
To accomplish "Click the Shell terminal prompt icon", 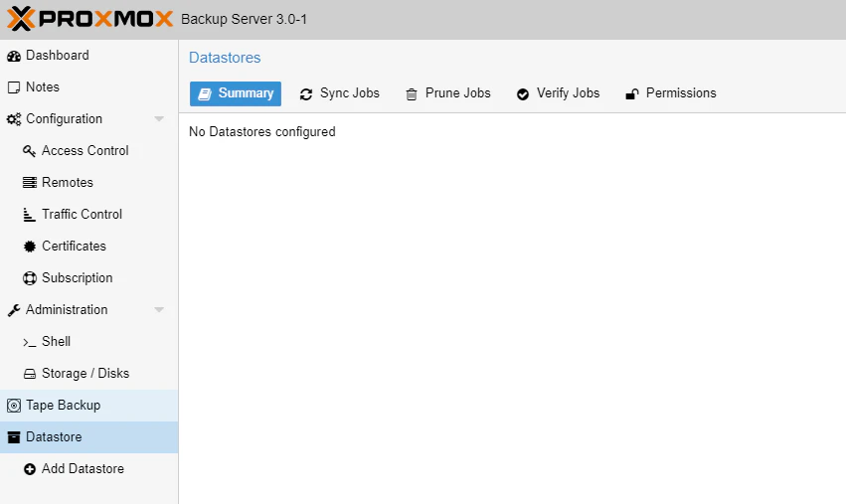I will click(29, 342).
